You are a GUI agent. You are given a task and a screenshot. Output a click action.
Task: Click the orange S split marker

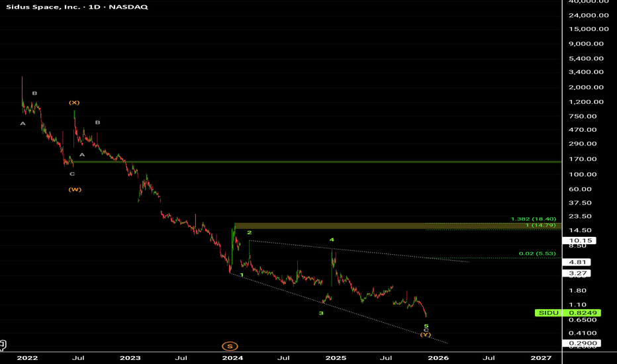230,346
